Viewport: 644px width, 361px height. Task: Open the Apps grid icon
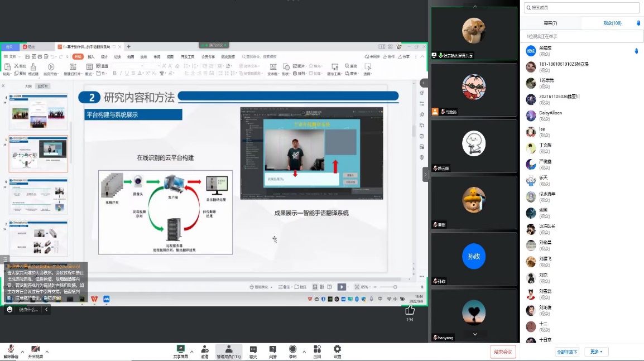click(317, 351)
